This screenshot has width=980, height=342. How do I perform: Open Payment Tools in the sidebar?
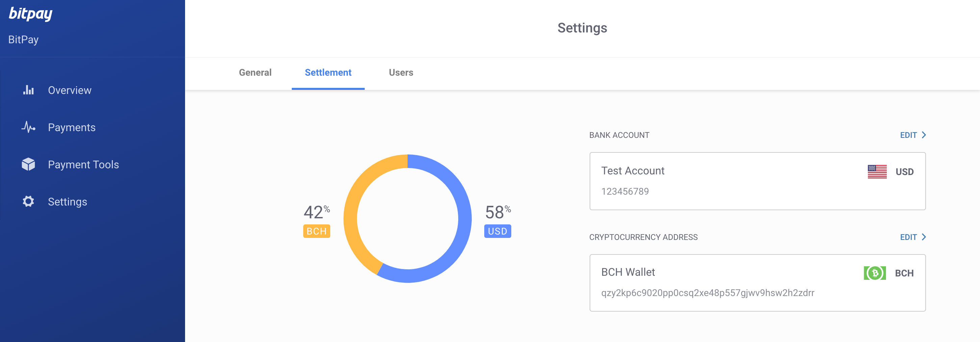pos(83,165)
